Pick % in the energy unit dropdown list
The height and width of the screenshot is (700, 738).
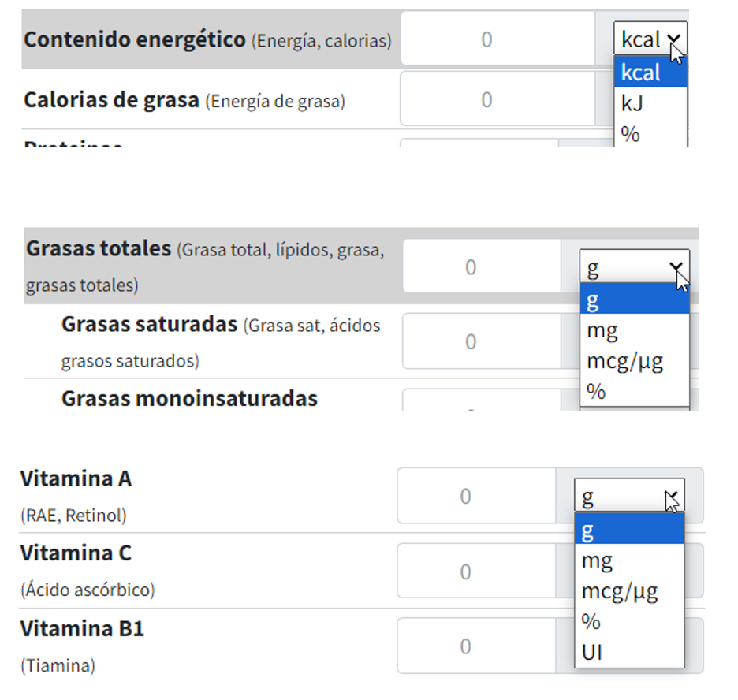pos(650,132)
